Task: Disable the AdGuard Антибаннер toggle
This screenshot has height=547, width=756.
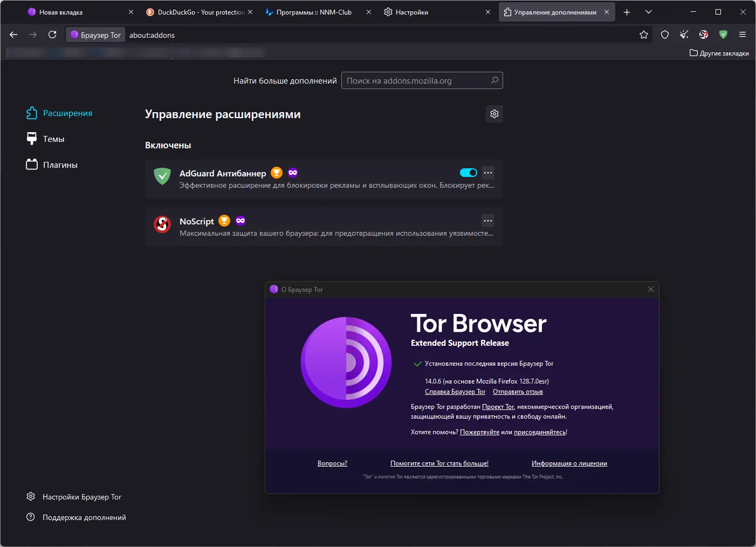Action: coord(469,173)
